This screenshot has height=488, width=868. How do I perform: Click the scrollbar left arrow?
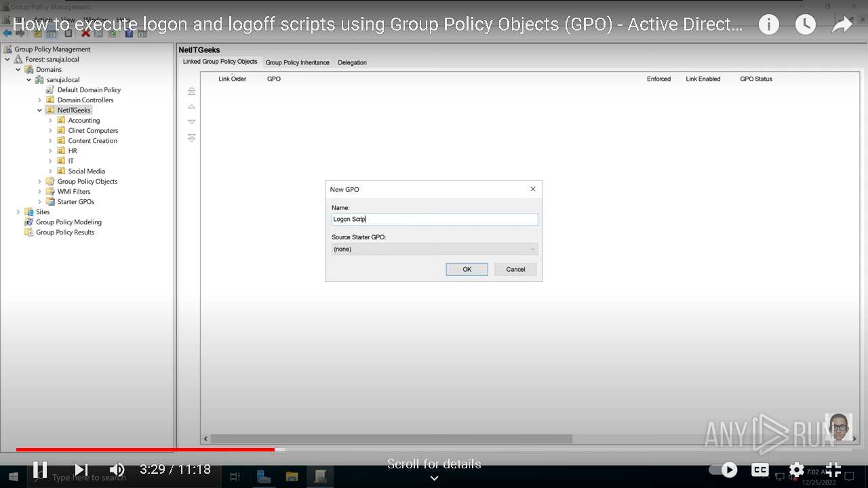point(205,439)
